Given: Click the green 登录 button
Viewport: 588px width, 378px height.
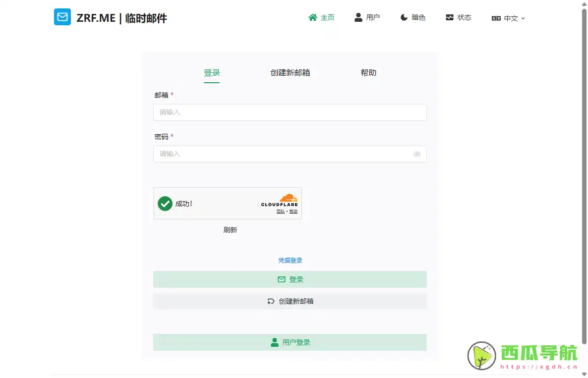Looking at the screenshot, I should coord(290,279).
